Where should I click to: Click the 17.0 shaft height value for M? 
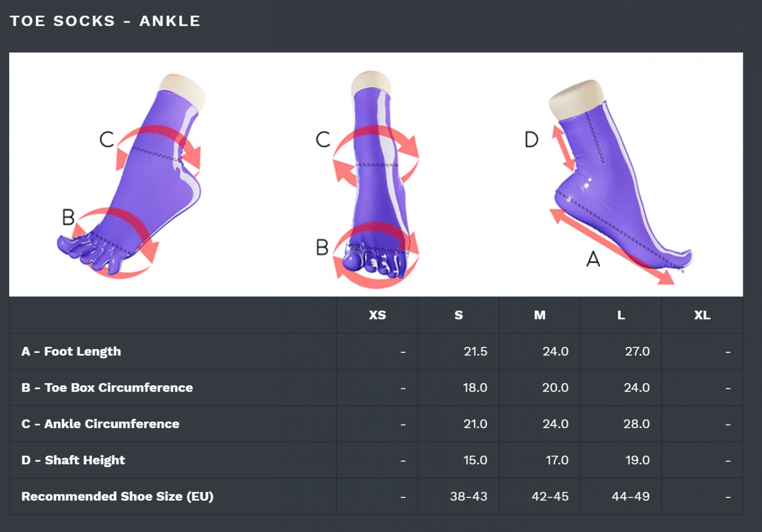coord(557,460)
